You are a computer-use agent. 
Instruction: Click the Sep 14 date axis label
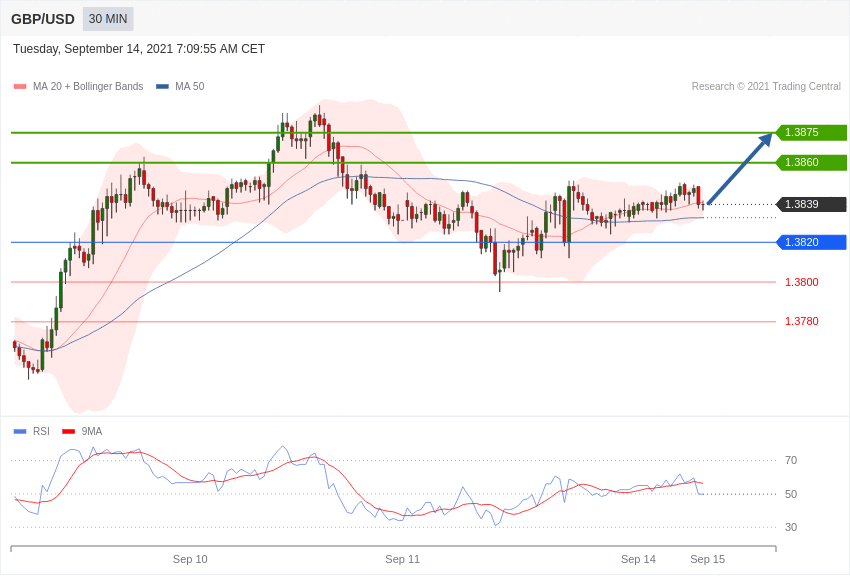tap(638, 559)
